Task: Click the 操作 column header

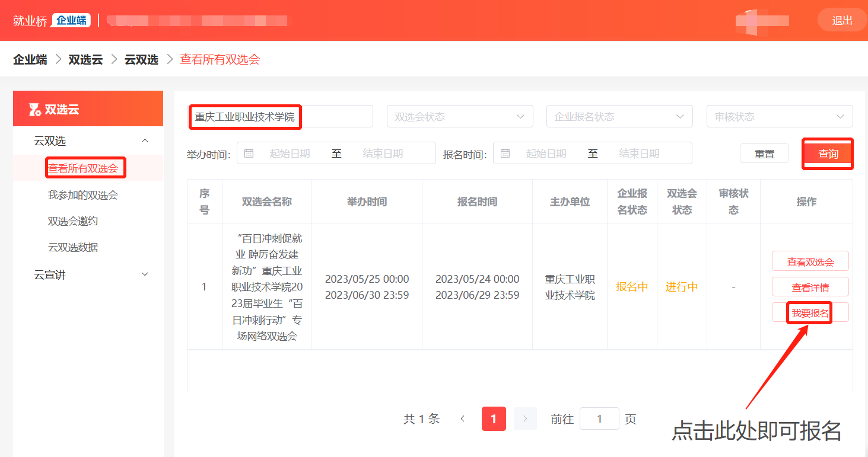Action: pos(806,202)
